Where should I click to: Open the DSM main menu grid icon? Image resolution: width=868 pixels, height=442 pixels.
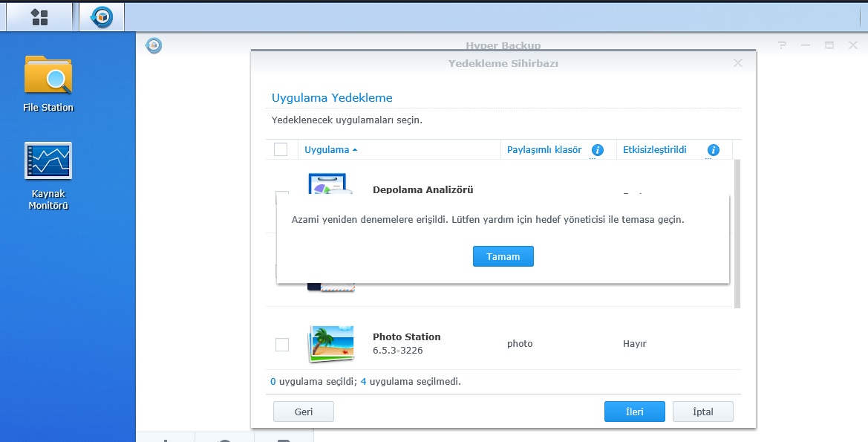[39, 17]
